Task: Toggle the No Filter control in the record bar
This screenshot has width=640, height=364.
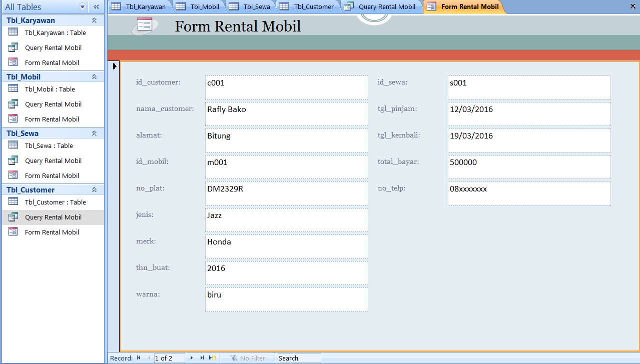Action: [x=248, y=358]
